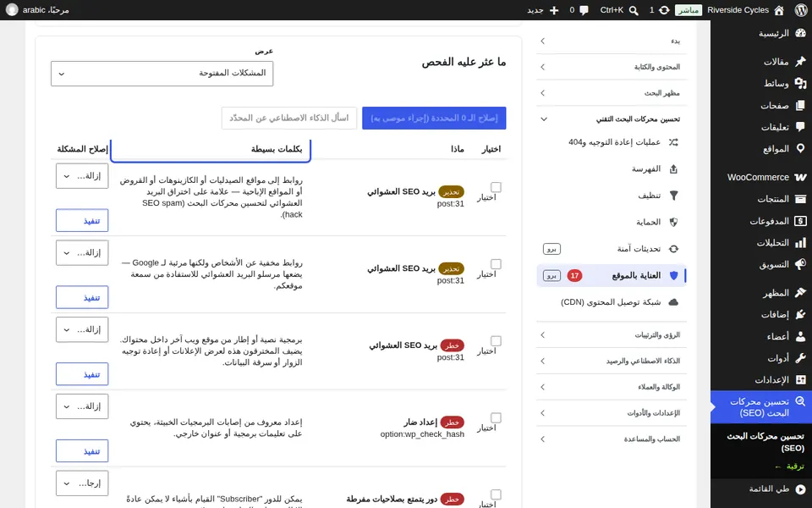Viewport: 812px width, 508px height.
Task: Open تحديثات آمنة in the plugin menu
Action: click(x=612, y=249)
